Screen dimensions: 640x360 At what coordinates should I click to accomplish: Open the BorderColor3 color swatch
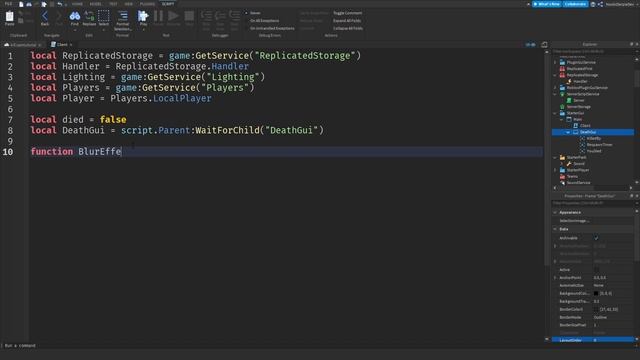[x=596, y=309]
